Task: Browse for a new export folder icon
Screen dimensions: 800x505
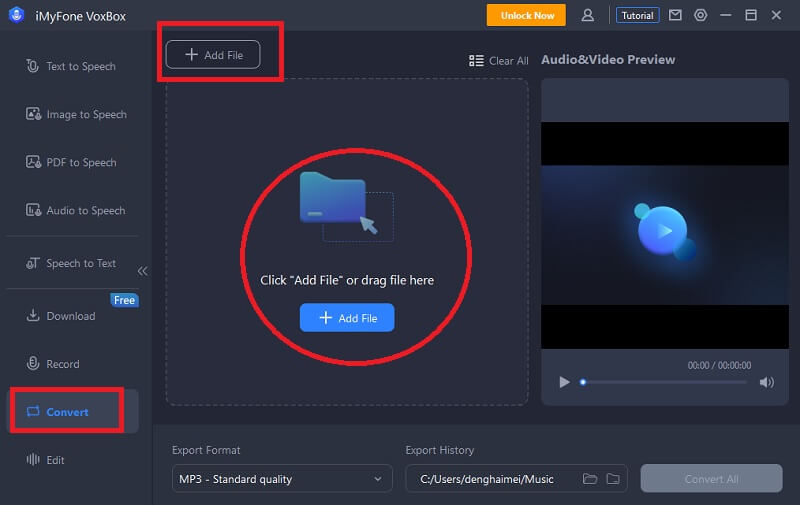Action: [x=613, y=478]
